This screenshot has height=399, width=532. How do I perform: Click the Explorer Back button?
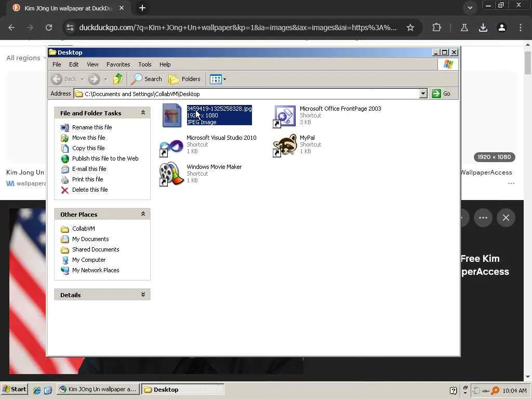64,79
